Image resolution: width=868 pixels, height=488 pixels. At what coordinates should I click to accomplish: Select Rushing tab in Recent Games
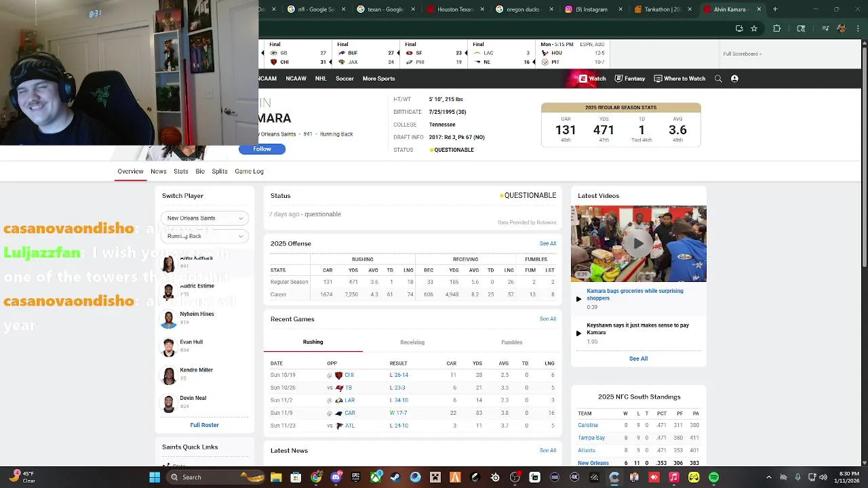(313, 342)
